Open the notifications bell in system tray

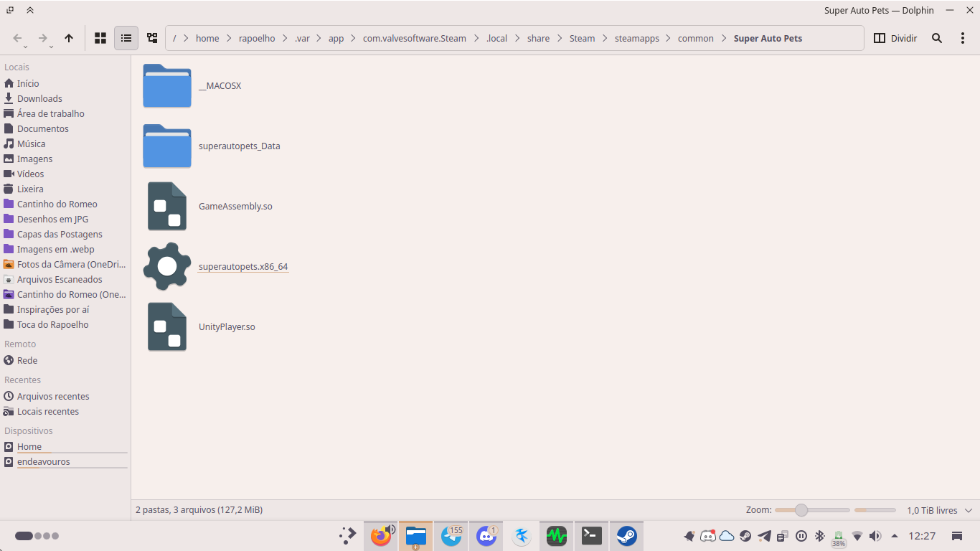[689, 536]
